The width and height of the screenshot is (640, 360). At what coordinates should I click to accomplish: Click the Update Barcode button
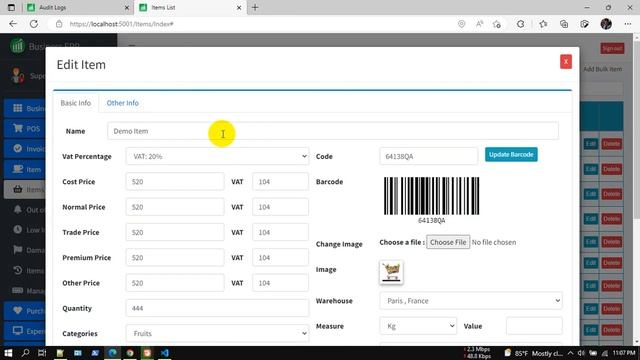click(511, 155)
